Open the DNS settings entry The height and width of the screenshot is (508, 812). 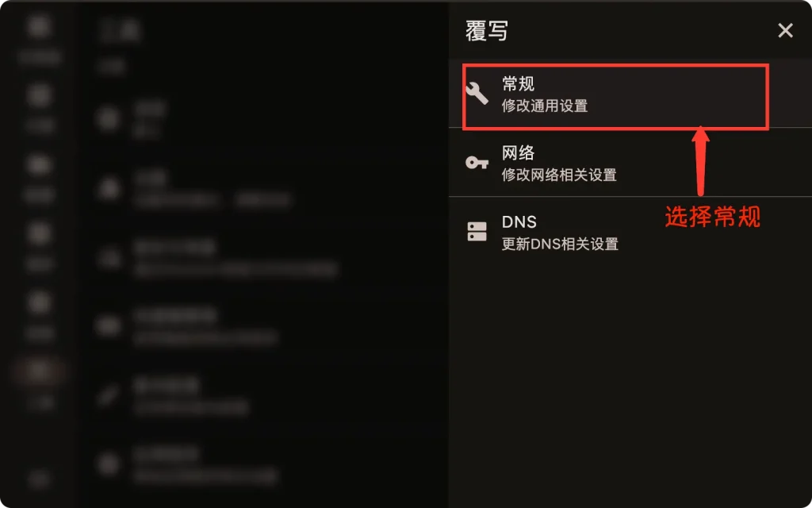(x=630, y=231)
